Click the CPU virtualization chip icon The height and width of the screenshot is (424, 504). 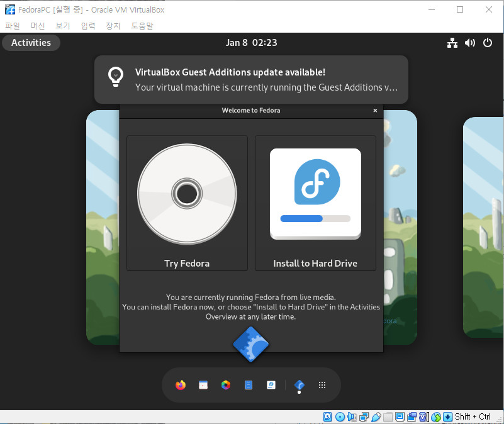tap(424, 417)
